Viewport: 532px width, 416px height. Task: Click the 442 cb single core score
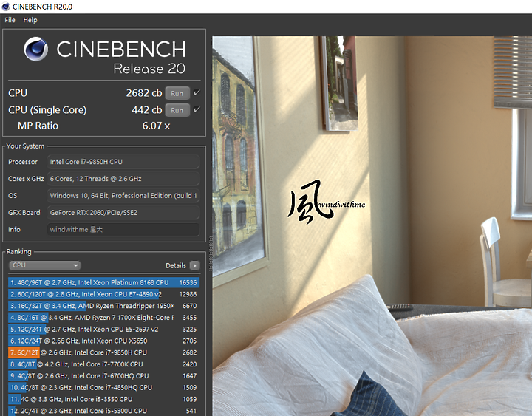(x=147, y=110)
